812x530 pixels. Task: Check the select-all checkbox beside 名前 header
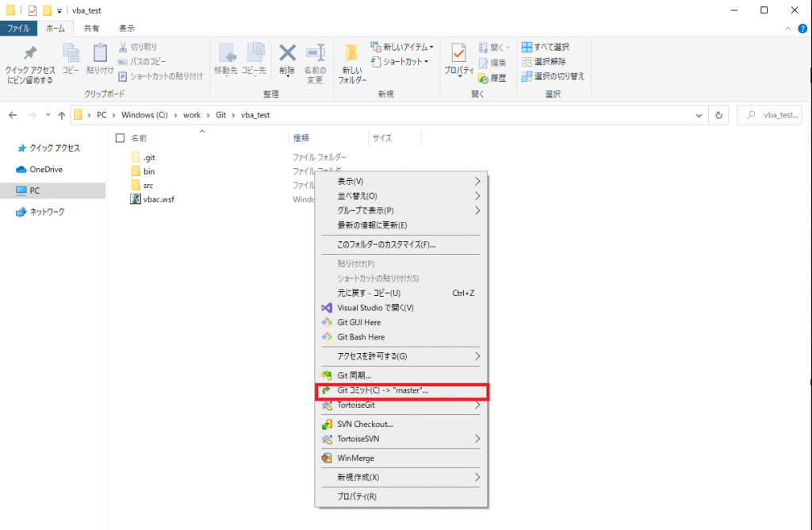click(x=118, y=136)
